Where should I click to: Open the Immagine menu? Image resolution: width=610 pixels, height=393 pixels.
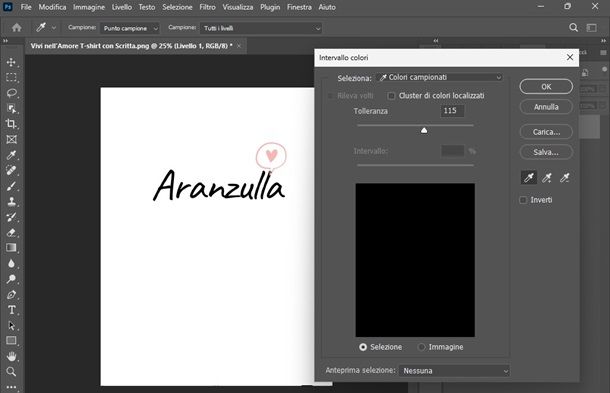[89, 7]
